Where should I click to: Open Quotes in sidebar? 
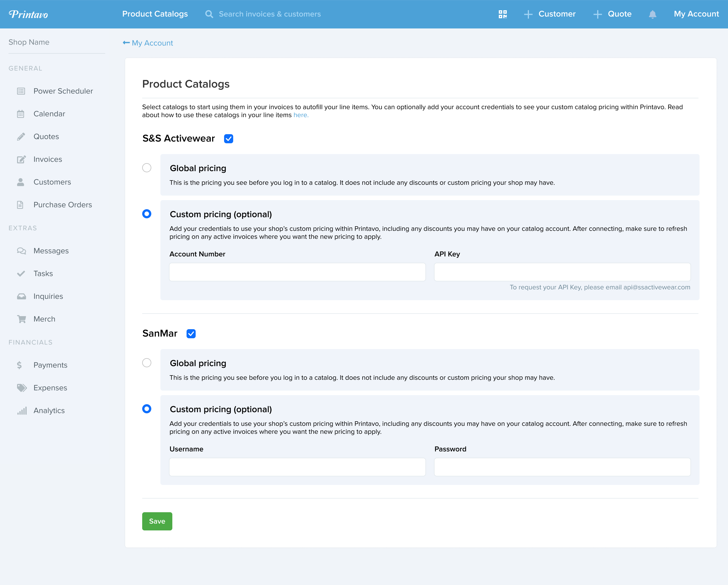tap(46, 137)
